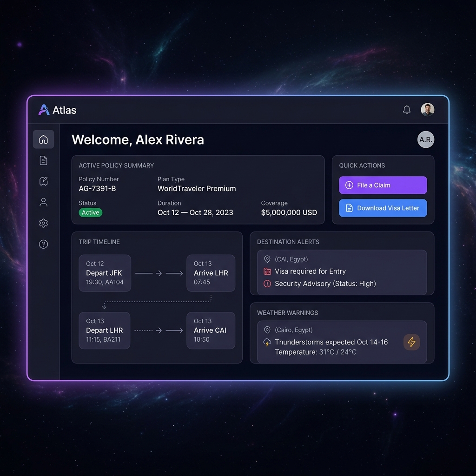Click the ACTIVE POLICY SUMMARY header
The width and height of the screenshot is (476, 476).
[116, 165]
